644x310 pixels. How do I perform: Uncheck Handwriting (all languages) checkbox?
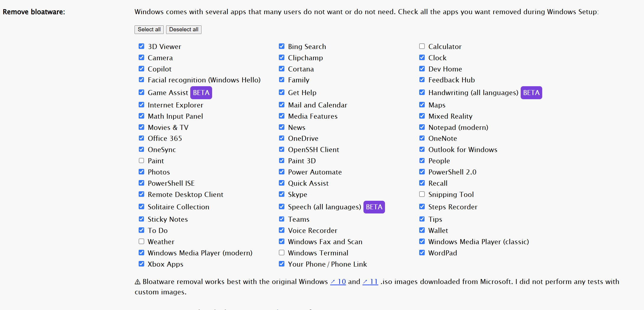coord(422,92)
